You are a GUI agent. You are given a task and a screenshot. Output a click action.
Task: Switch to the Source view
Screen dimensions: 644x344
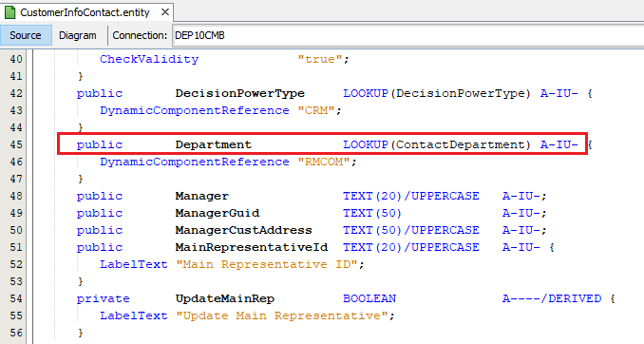(26, 35)
